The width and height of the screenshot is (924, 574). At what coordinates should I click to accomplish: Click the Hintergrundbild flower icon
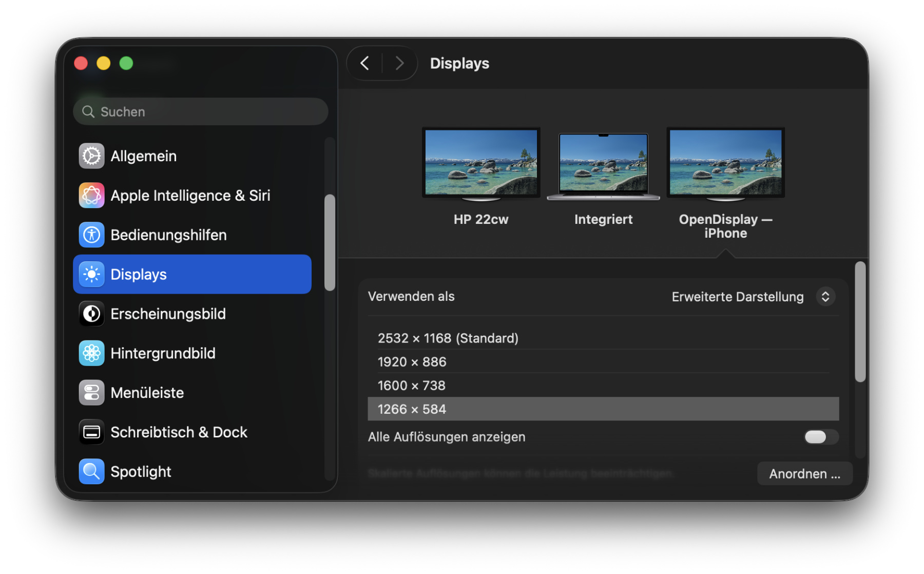coord(91,353)
